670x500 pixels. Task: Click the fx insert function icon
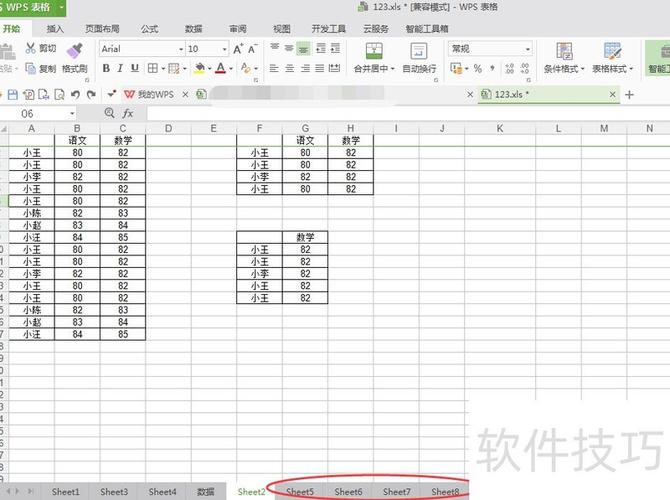click(x=128, y=113)
